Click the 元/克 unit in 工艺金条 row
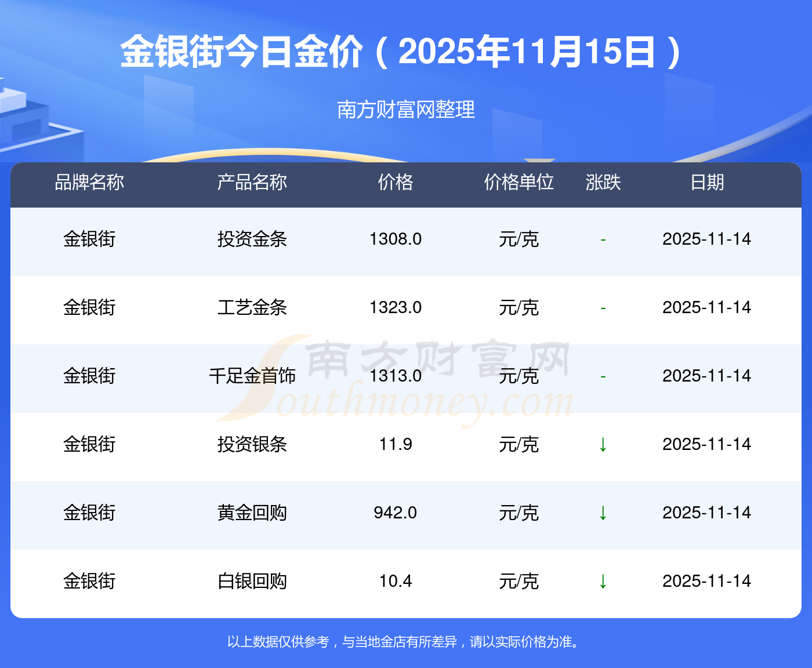The height and width of the screenshot is (668, 812). coord(519,307)
